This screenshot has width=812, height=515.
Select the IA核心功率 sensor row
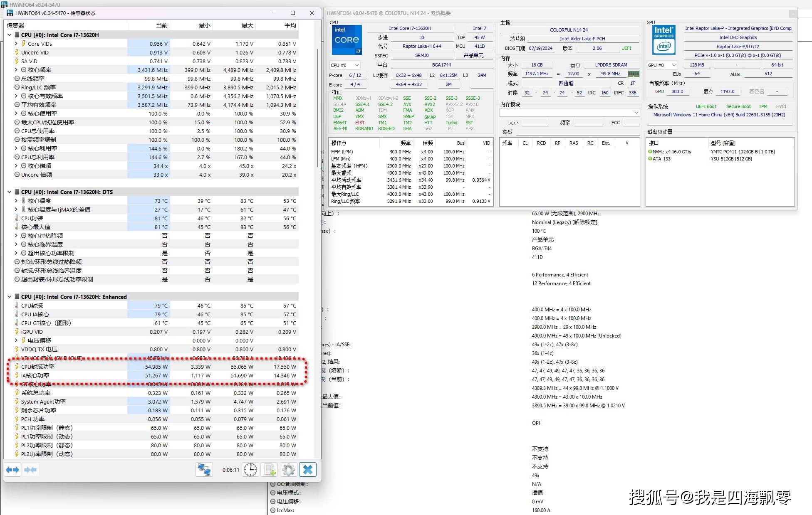click(151, 375)
